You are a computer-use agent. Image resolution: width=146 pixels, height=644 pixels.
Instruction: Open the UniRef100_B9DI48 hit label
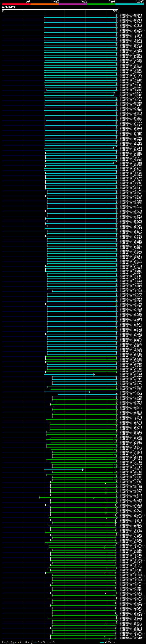coord(131,15)
